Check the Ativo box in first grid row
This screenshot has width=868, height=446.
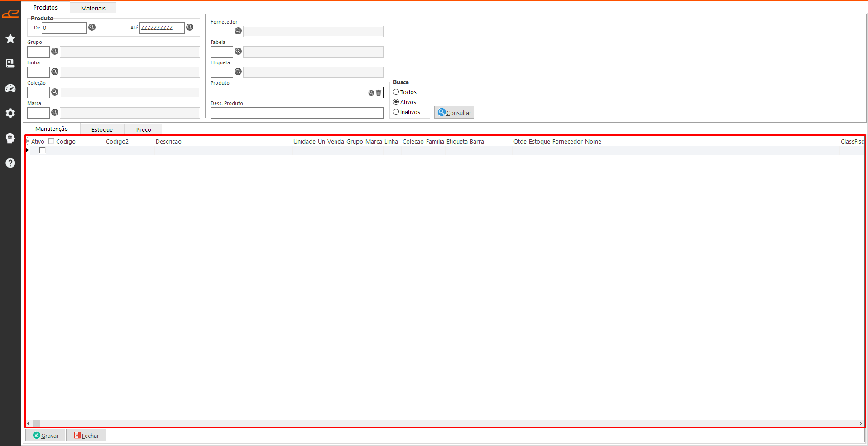(42, 150)
